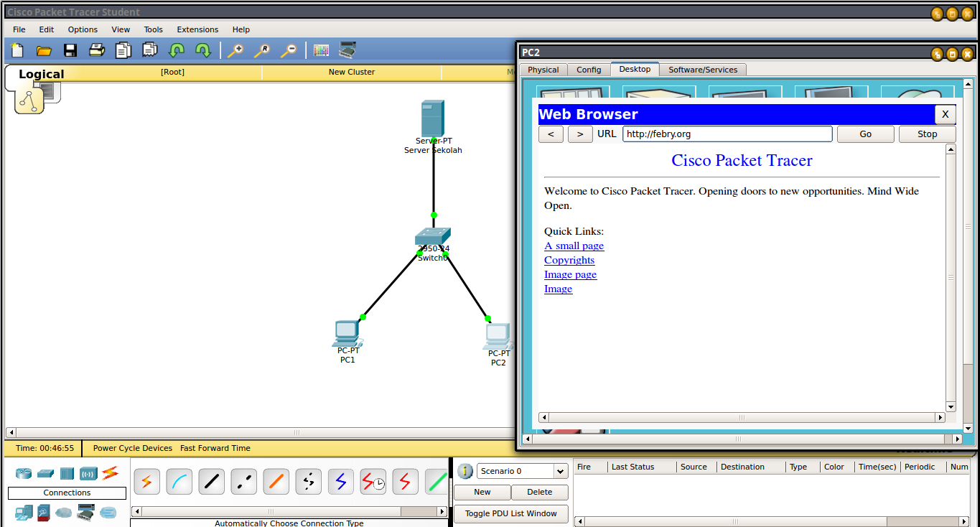This screenshot has width=980, height=527.
Task: Select the Wireless Devices category
Action: (88, 473)
